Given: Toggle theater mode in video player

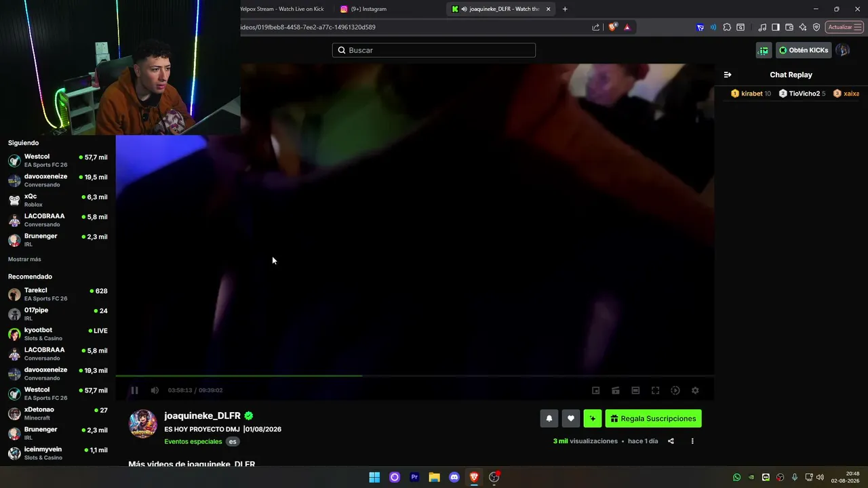Looking at the screenshot, I should pos(635,390).
